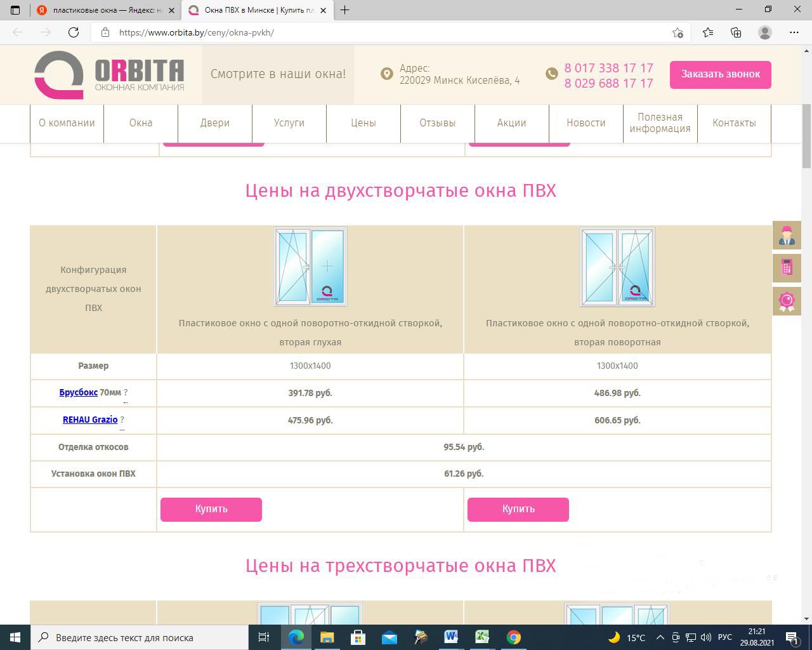Launch Excel from the taskbar
812x650 pixels.
click(481, 637)
